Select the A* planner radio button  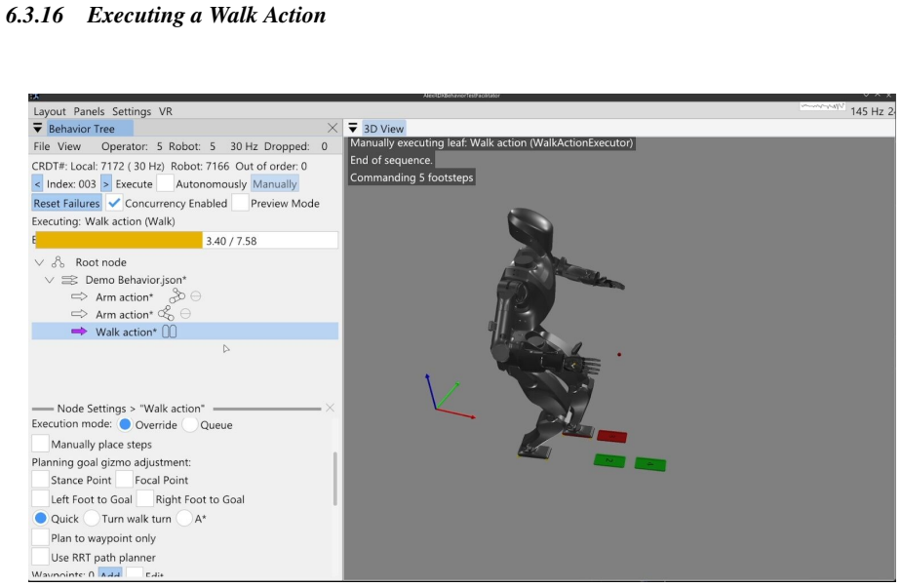(184, 518)
